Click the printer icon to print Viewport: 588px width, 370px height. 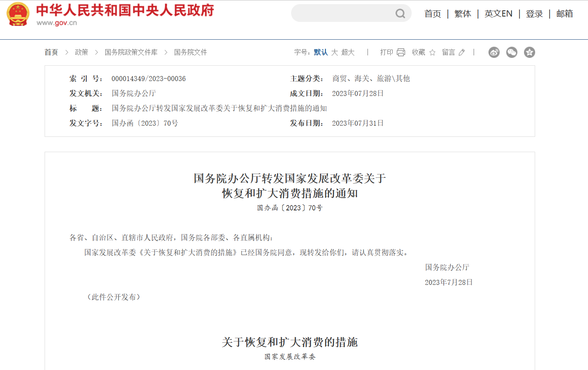point(401,52)
